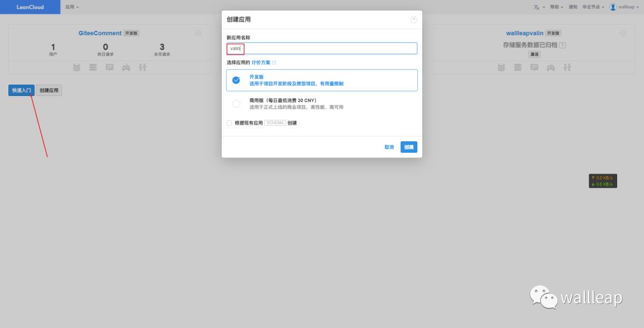This screenshot has width=644, height=328.
Task: Check 根据现有应用 SCHEMA 创建 checkbox
Action: click(x=229, y=123)
